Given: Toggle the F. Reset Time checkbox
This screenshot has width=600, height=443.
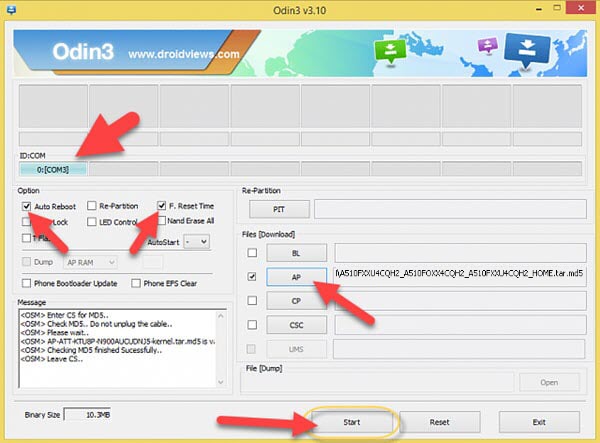Looking at the screenshot, I should click(161, 206).
